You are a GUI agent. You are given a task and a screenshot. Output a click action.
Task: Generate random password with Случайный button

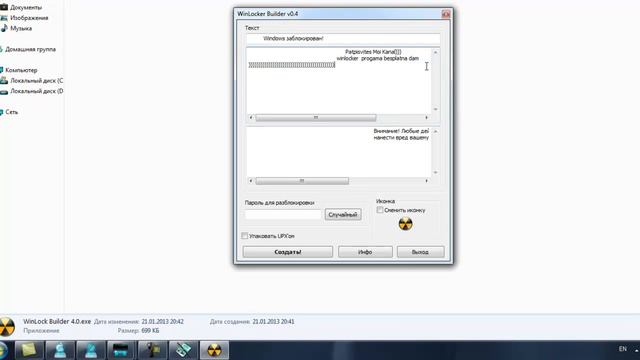[343, 214]
